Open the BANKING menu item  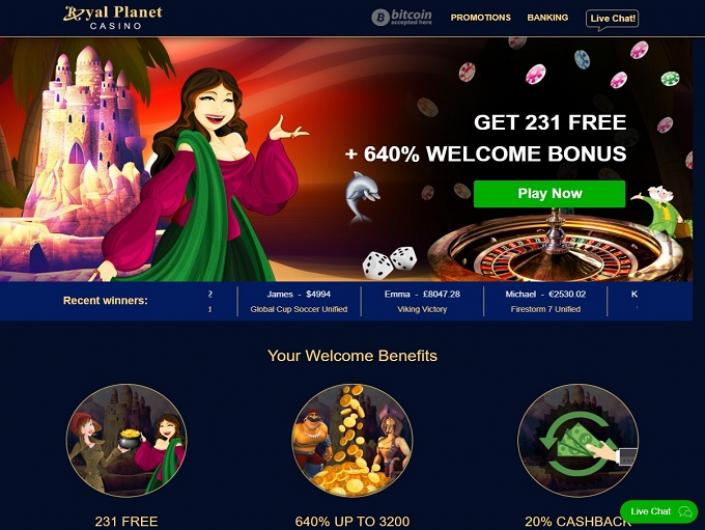[548, 18]
